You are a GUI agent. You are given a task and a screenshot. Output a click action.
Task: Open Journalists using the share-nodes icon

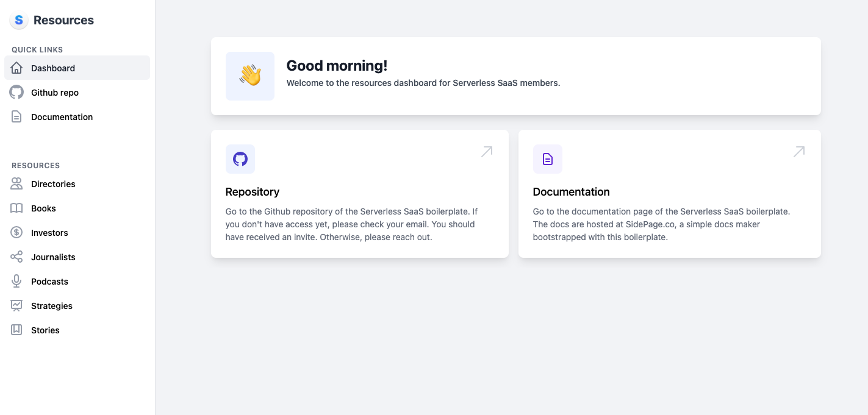(x=16, y=257)
